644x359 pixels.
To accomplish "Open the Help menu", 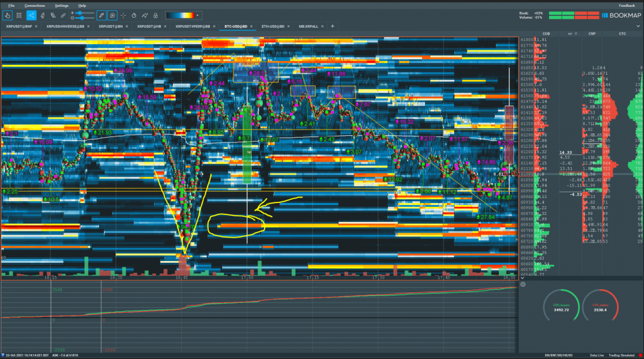I will [x=82, y=6].
